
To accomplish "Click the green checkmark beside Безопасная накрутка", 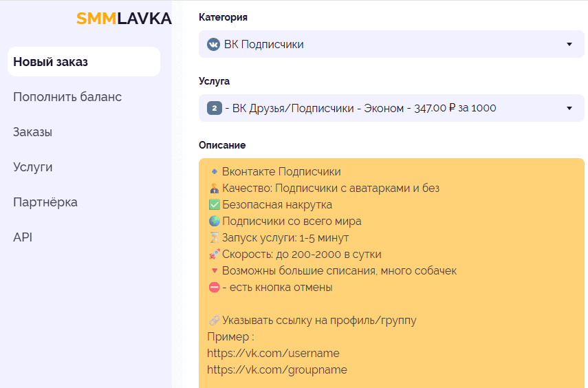I will 214,204.
